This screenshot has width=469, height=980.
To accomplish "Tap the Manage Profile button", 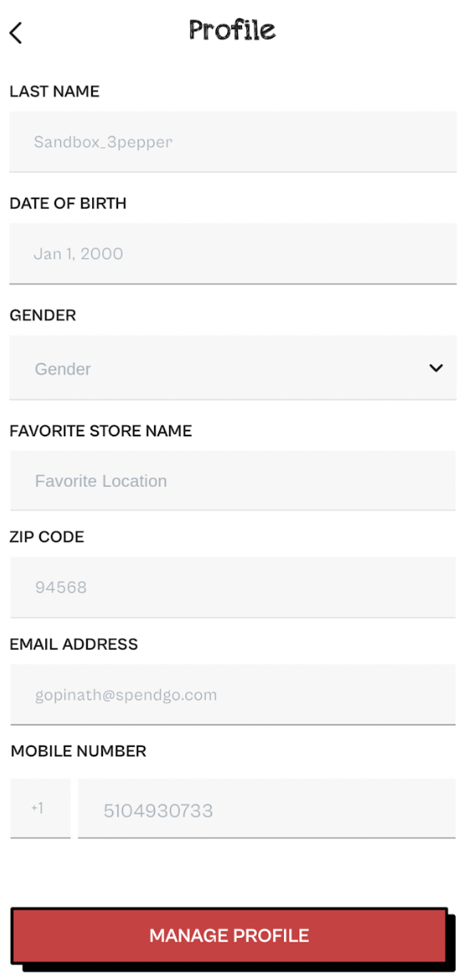I will (229, 936).
